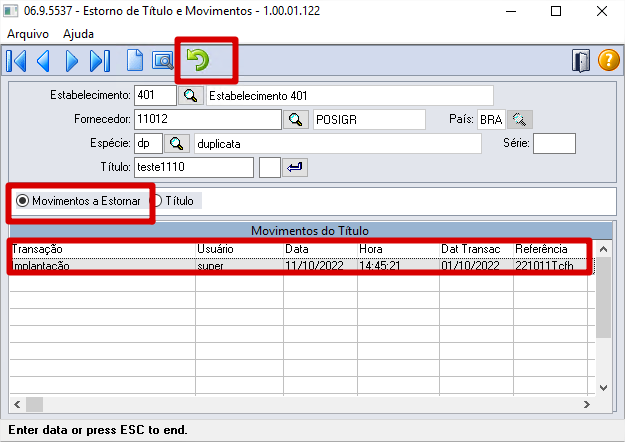
Task: Click the green undo estorno arrow
Action: pos(198,60)
